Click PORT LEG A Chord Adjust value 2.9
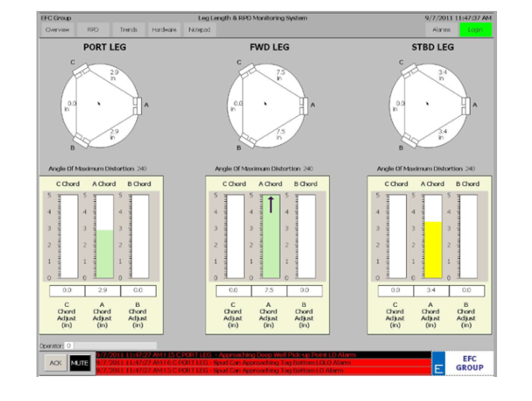The width and height of the screenshot is (532, 401). pyautogui.click(x=103, y=291)
